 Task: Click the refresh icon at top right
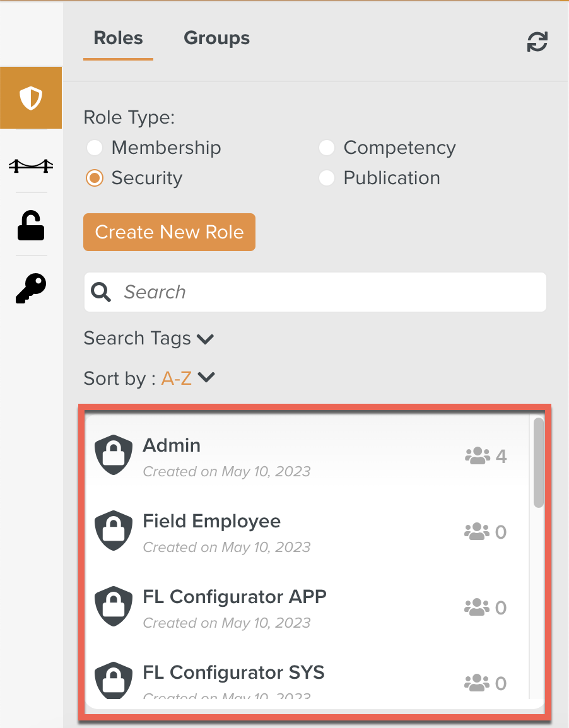pos(537,42)
